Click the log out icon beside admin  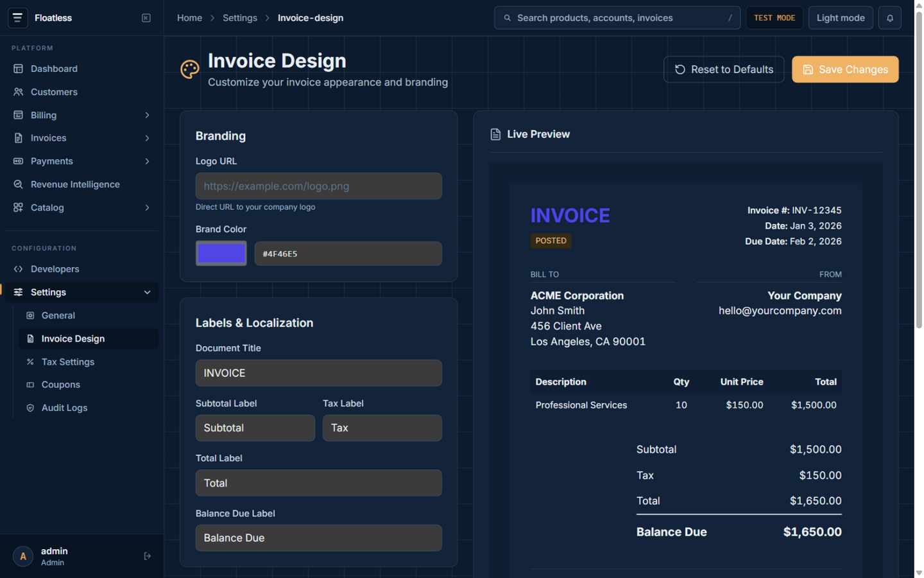point(148,556)
